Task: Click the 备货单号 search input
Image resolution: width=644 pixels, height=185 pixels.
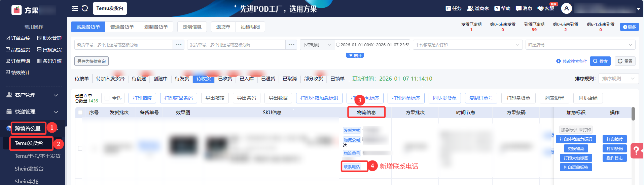Action: tap(124, 45)
